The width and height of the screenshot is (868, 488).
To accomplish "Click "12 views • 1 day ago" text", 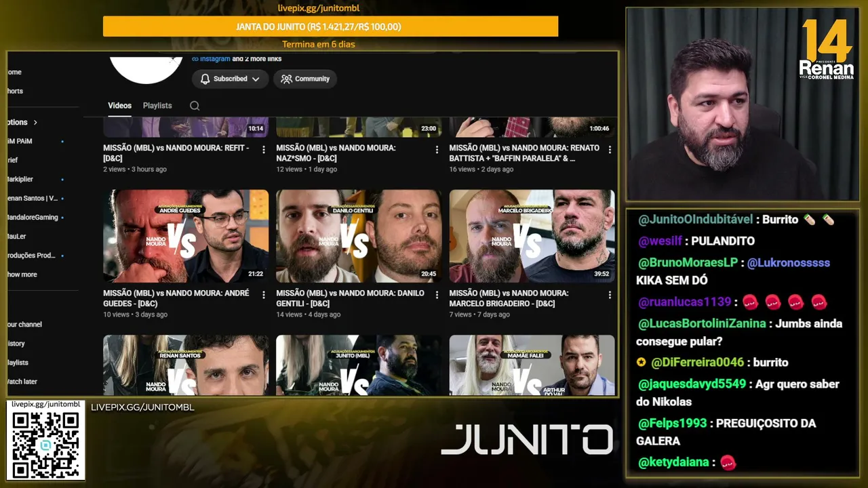I will pyautogui.click(x=307, y=169).
